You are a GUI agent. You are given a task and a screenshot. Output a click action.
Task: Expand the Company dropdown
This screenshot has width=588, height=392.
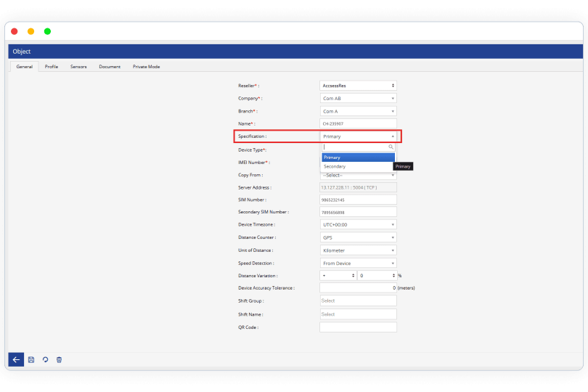pos(358,98)
